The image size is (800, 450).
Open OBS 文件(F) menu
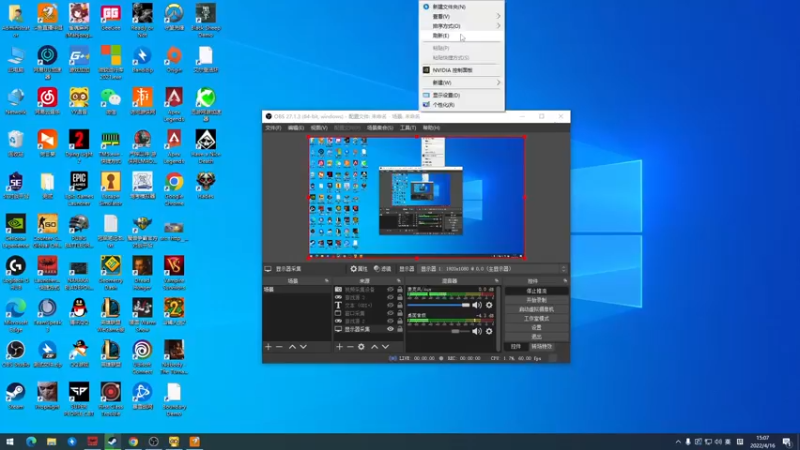273,128
